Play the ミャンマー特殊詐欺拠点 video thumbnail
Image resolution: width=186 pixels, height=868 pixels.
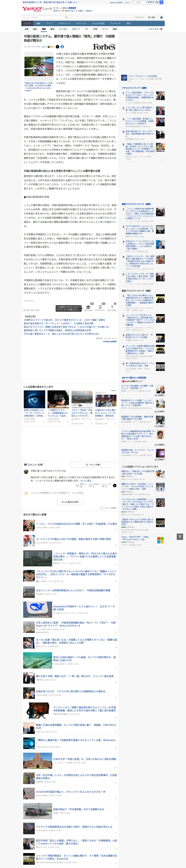click(x=29, y=859)
